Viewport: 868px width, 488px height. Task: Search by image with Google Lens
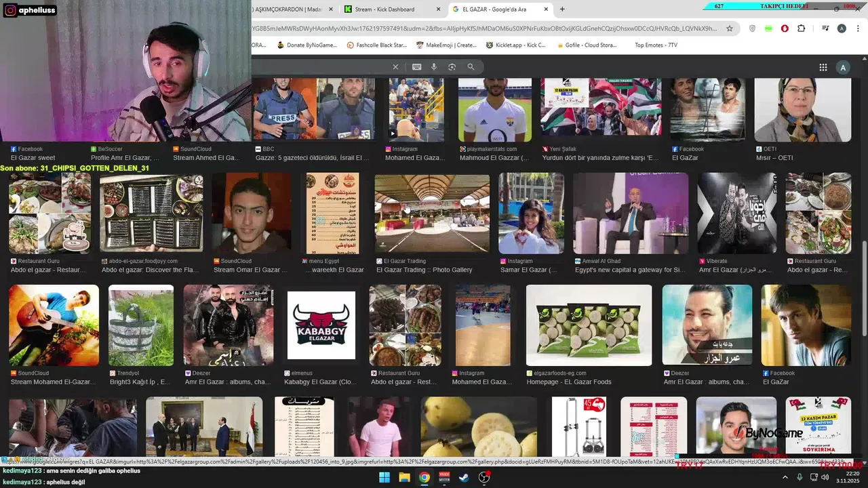(x=452, y=66)
